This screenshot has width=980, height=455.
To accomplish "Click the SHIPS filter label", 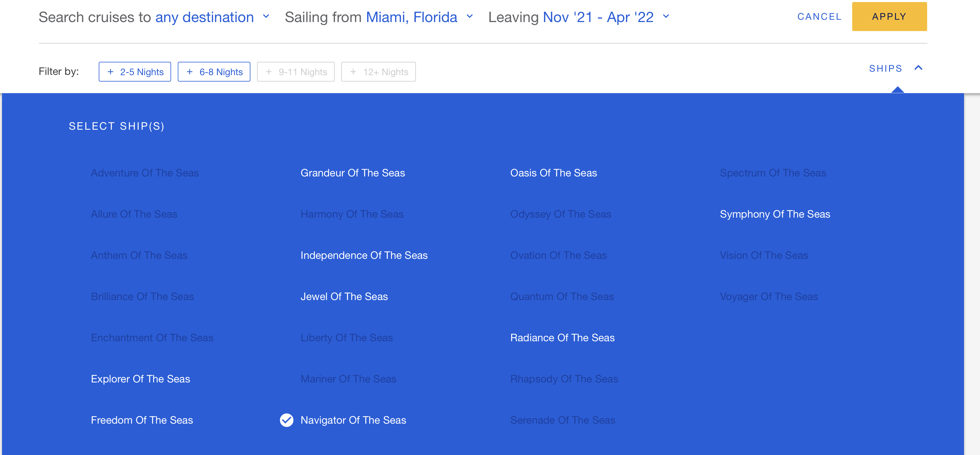I will pyautogui.click(x=885, y=68).
